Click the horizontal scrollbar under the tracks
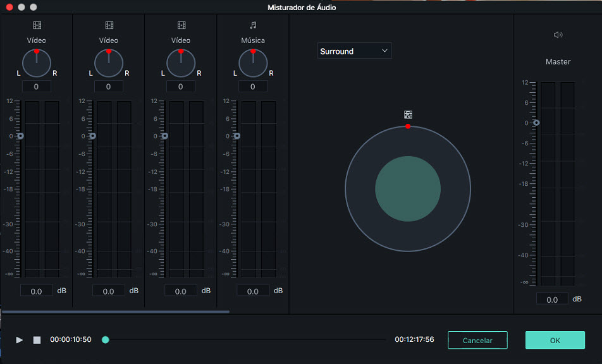The width and height of the screenshot is (602, 364). coord(115,312)
